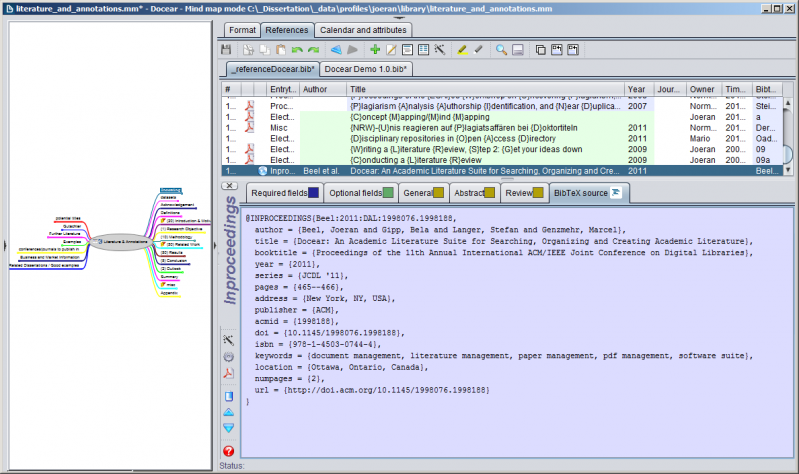Select the Concept Mapping/Mind Mapping entry row

502,117
